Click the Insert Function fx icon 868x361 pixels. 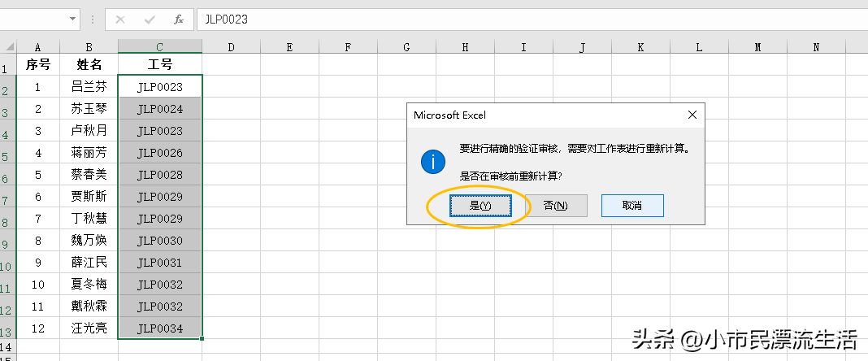tap(178, 20)
